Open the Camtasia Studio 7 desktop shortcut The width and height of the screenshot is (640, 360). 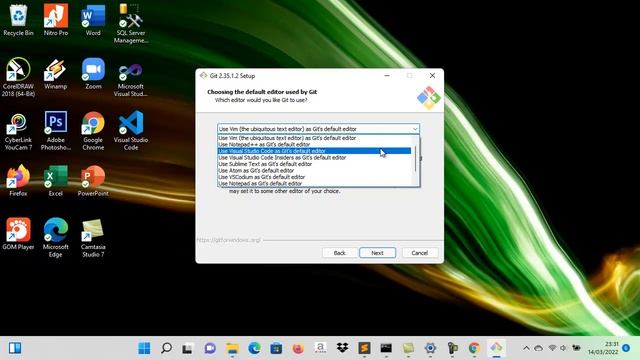(93, 238)
